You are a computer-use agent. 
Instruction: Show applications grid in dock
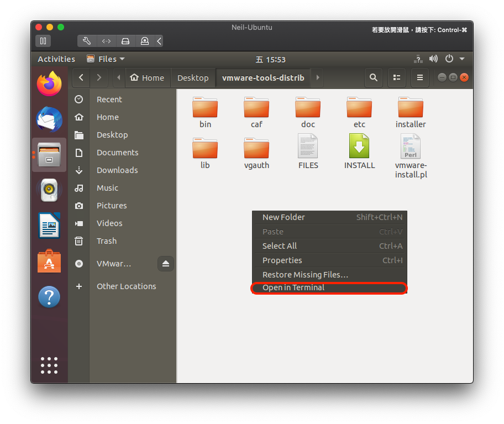click(x=49, y=365)
